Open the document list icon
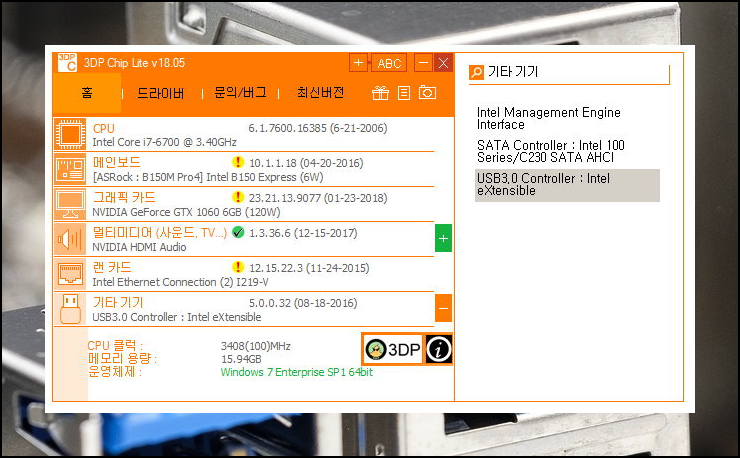 click(404, 93)
